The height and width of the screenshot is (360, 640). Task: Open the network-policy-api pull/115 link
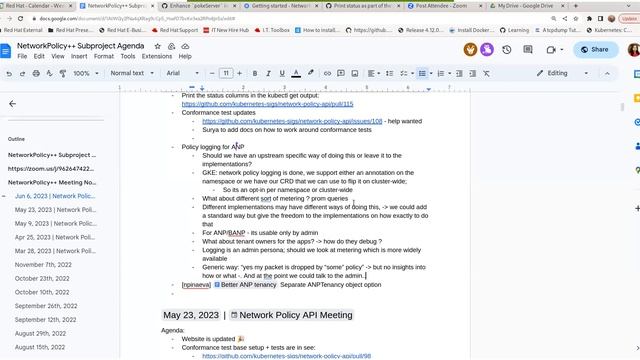[x=267, y=104]
